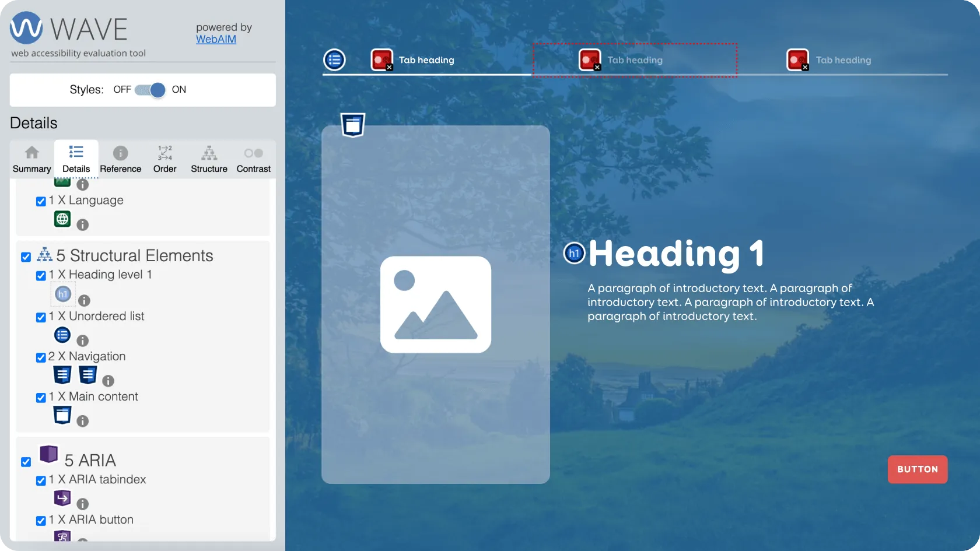The height and width of the screenshot is (551, 980).
Task: Uncheck the 1 X Language checkbox
Action: (x=41, y=201)
